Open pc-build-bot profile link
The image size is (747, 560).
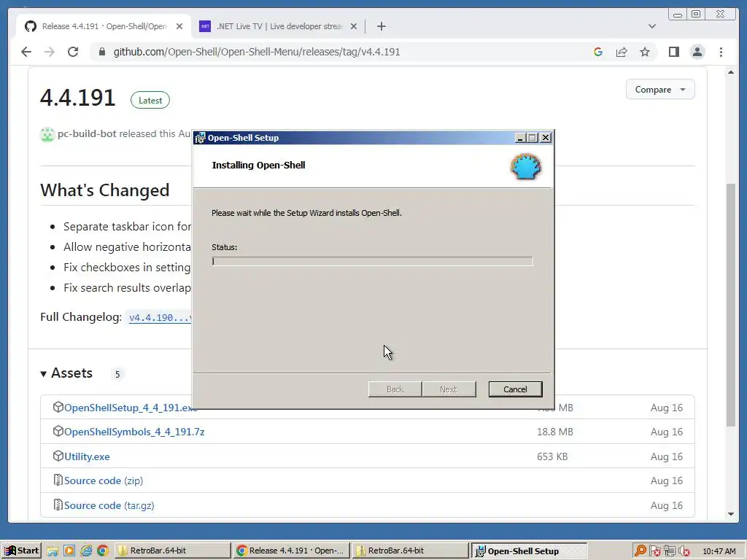coord(87,134)
